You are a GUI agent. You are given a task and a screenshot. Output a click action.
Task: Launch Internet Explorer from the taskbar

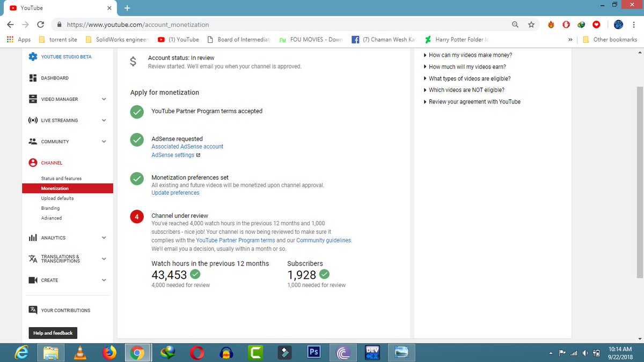[21, 352]
